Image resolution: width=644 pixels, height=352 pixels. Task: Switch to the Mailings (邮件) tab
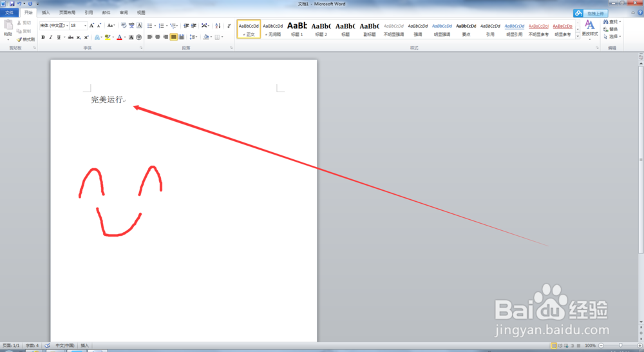pos(106,13)
